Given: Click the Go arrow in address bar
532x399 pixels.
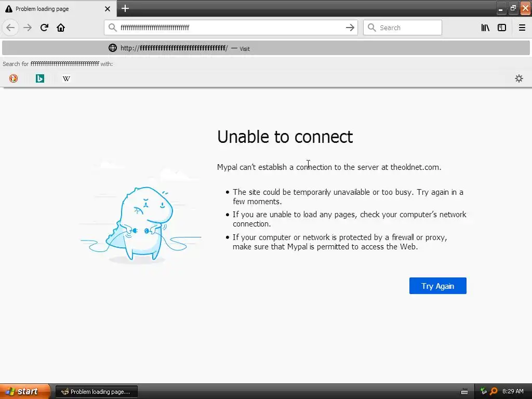Looking at the screenshot, I should tap(350, 28).
